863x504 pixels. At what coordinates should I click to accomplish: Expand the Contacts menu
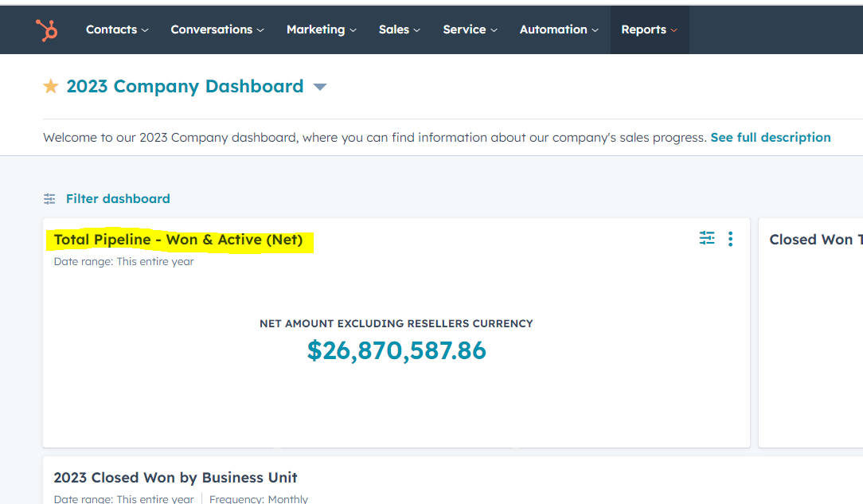117,29
